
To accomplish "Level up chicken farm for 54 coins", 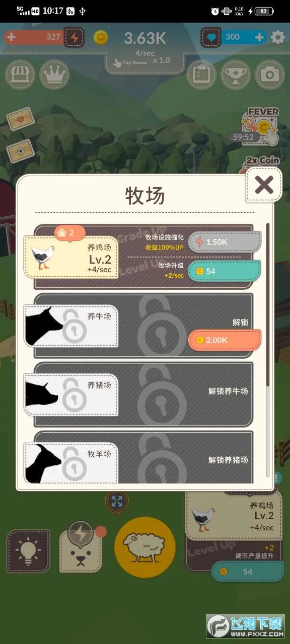I will pyautogui.click(x=225, y=271).
